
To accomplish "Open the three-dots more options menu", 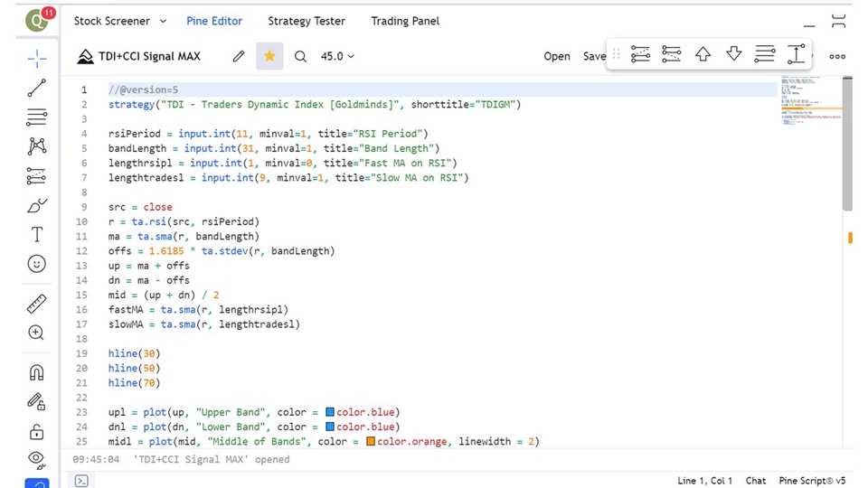I will (837, 56).
